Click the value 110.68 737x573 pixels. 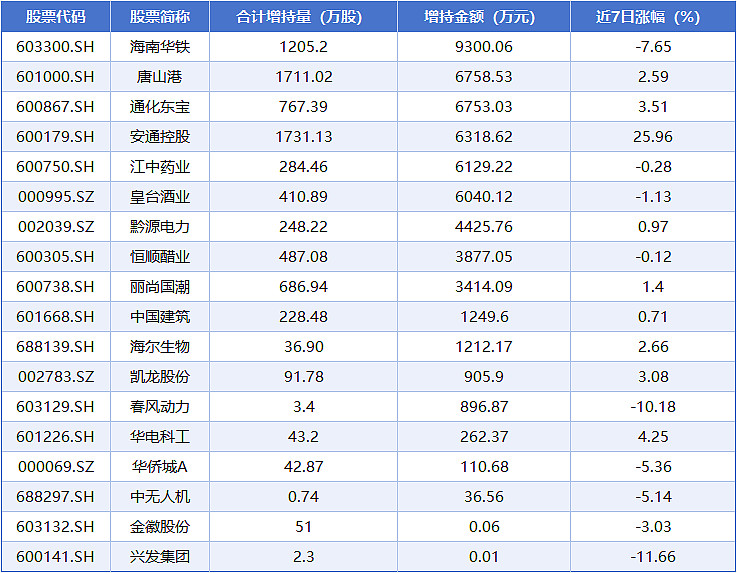click(484, 467)
